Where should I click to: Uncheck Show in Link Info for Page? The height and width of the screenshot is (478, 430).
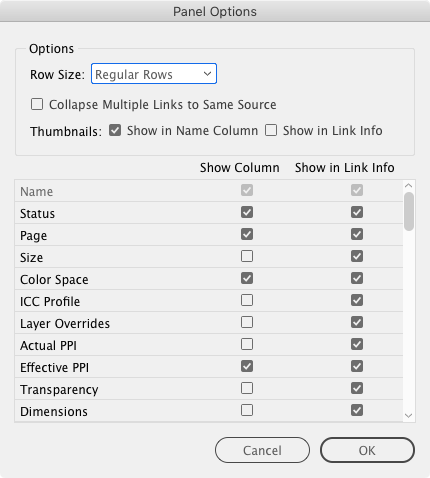pos(357,234)
